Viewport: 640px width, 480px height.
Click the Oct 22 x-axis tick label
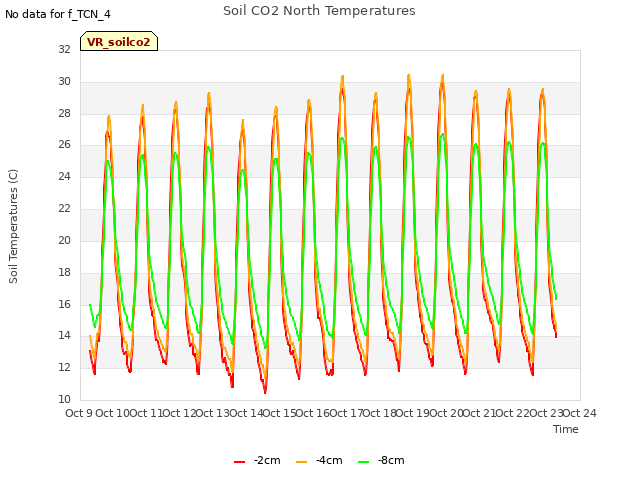[x=513, y=413]
